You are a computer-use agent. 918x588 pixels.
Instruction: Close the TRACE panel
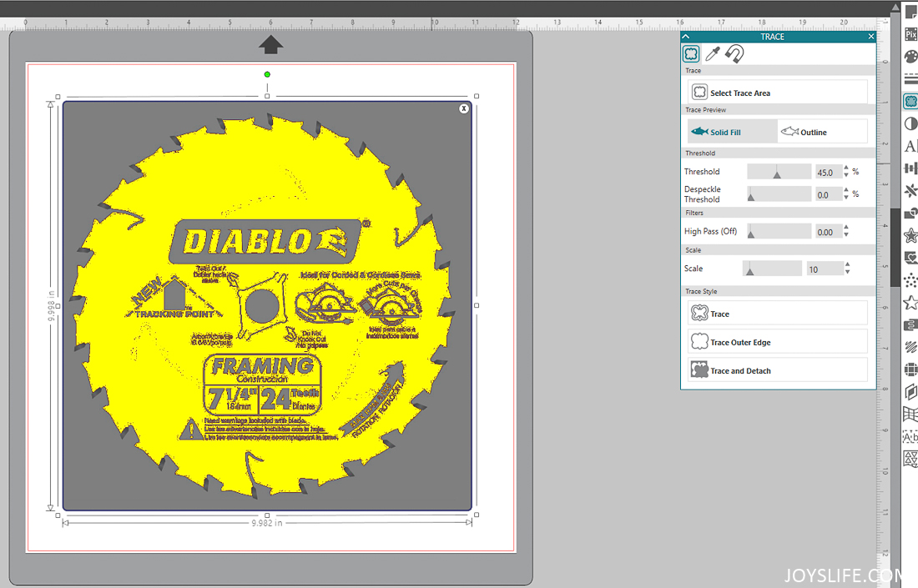pyautogui.click(x=871, y=36)
